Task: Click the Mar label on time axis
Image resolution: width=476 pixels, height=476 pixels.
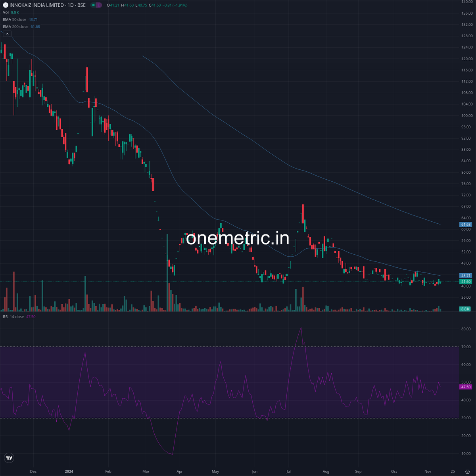Action: [146, 472]
